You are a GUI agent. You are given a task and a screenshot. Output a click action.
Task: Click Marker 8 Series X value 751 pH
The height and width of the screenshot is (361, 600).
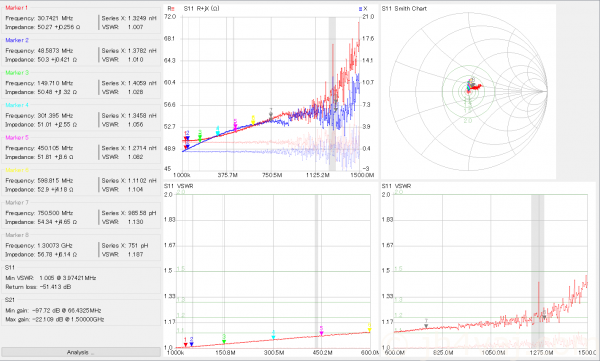point(138,246)
